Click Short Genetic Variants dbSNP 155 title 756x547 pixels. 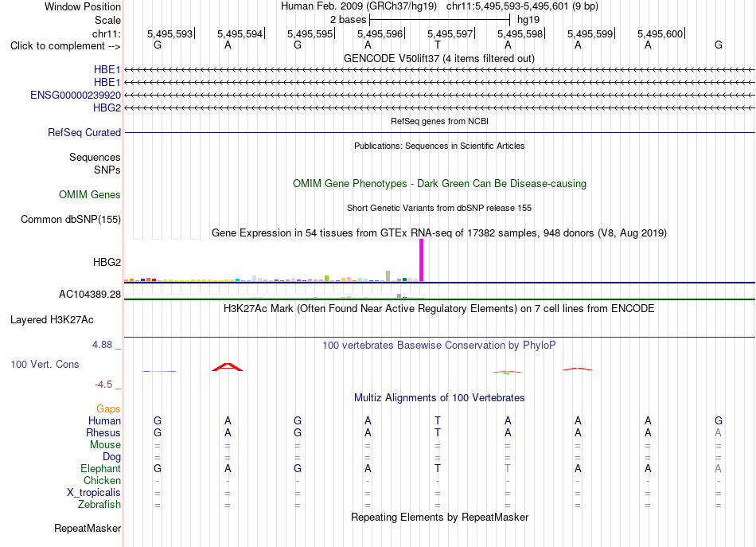439,208
